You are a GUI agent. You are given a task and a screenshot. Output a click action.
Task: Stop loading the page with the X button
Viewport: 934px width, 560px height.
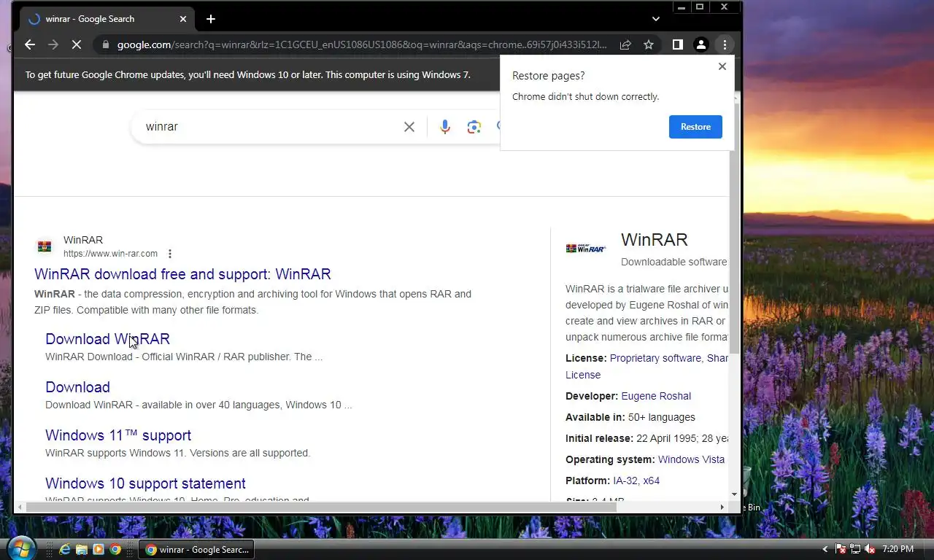[x=76, y=44]
